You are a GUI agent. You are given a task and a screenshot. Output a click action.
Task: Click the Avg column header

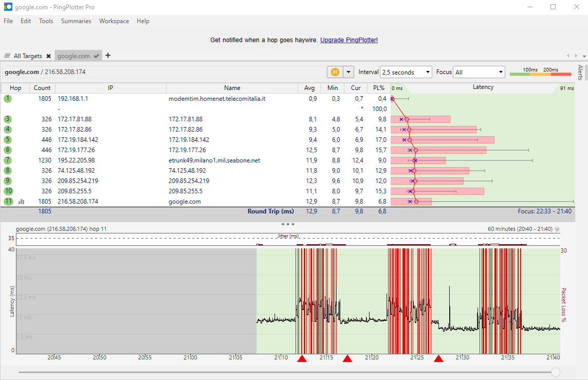pyautogui.click(x=309, y=88)
